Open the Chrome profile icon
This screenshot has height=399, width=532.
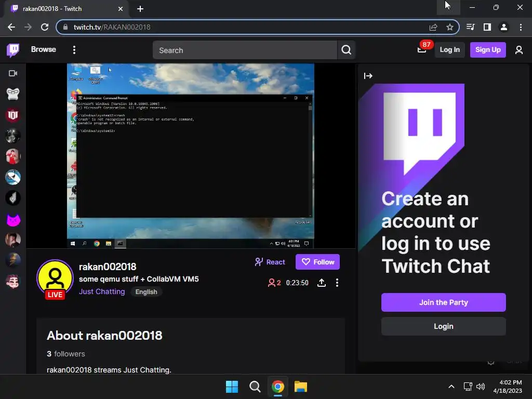click(x=504, y=27)
